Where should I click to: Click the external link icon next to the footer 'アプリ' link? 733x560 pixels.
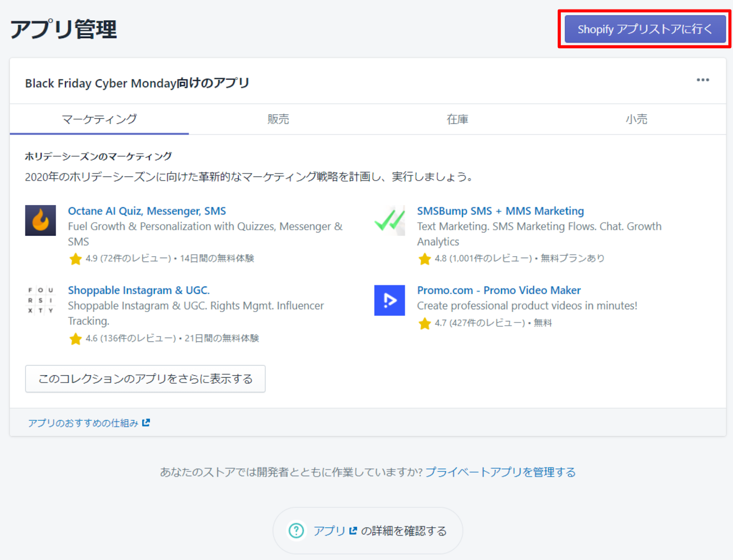pyautogui.click(x=353, y=531)
